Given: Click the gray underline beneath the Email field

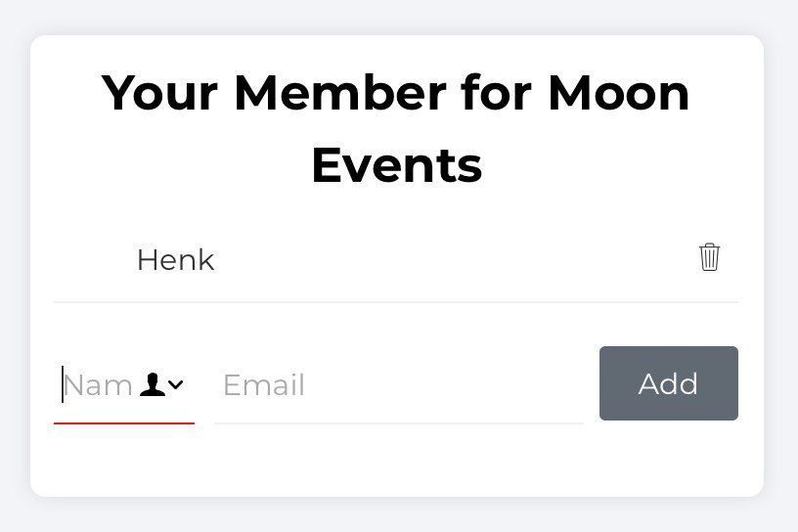Looking at the screenshot, I should (x=398, y=423).
